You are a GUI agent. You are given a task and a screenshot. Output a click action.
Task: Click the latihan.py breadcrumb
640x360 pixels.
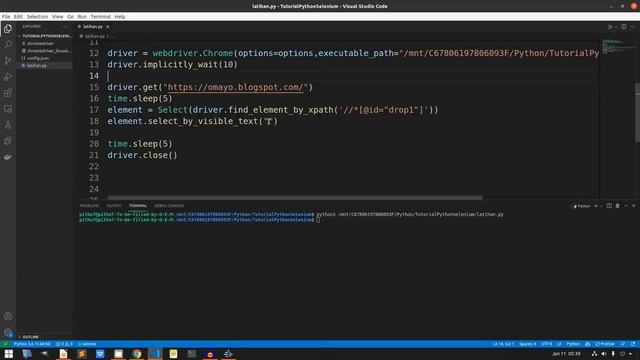click(x=94, y=36)
